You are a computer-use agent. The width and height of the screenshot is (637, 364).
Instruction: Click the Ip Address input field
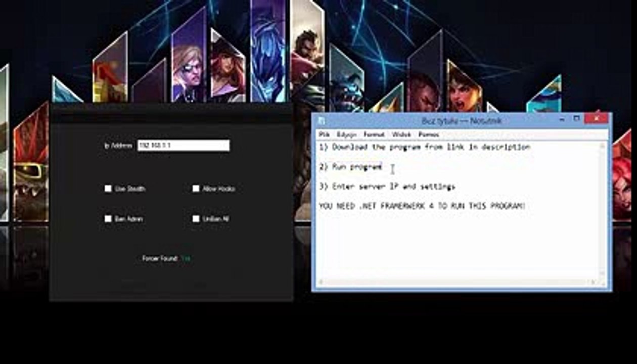183,146
